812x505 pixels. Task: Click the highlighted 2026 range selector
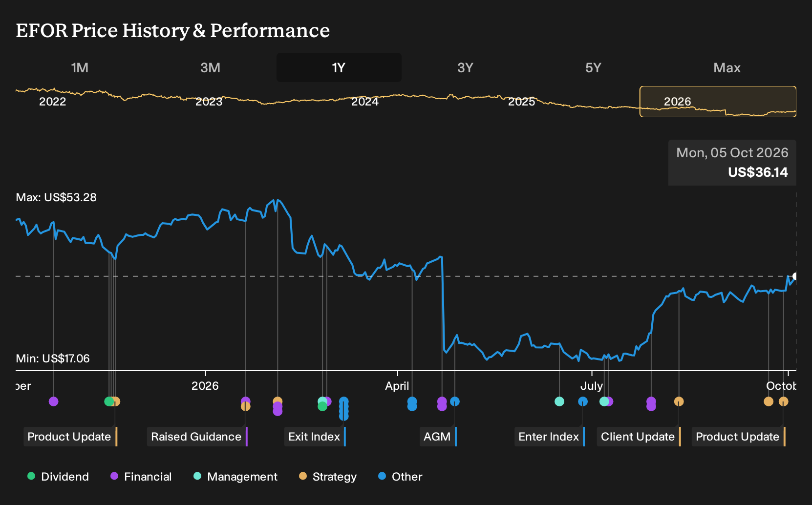coord(718,102)
